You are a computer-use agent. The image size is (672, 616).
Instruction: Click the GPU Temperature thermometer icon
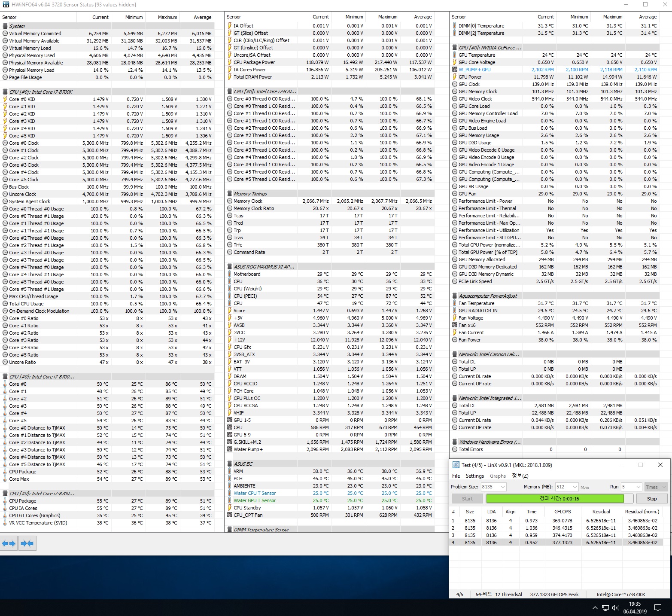click(x=455, y=55)
